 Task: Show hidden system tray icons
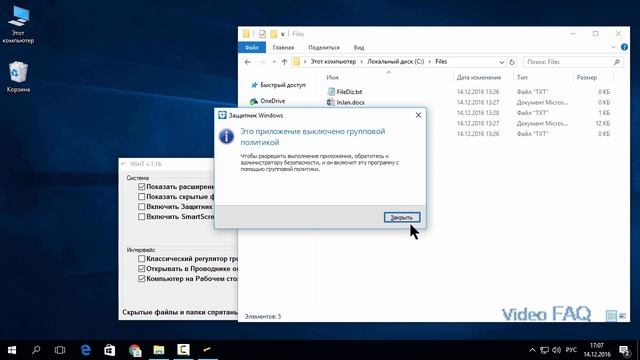click(532, 350)
